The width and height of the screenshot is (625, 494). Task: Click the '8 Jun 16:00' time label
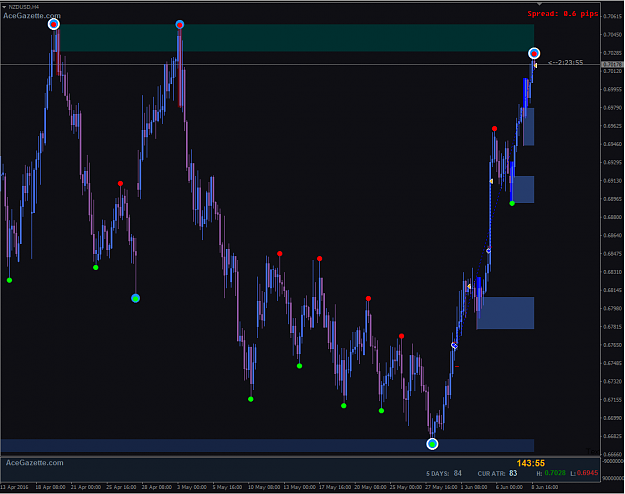[x=544, y=487]
